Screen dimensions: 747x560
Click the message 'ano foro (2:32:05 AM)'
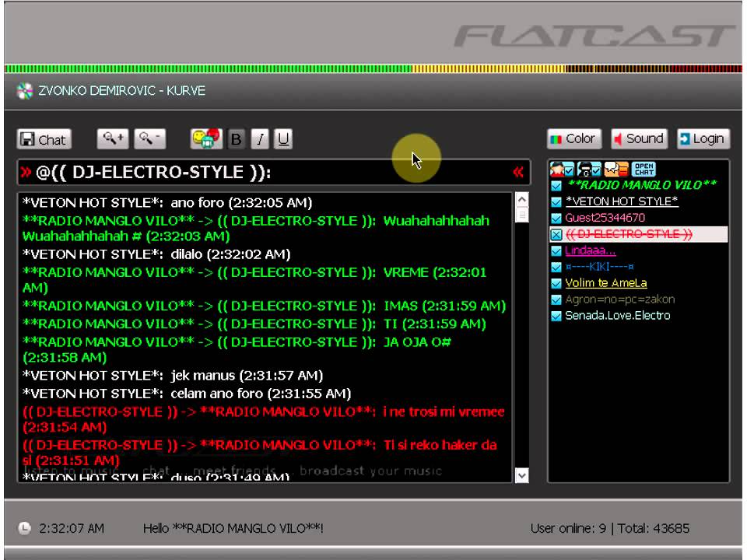pyautogui.click(x=241, y=203)
